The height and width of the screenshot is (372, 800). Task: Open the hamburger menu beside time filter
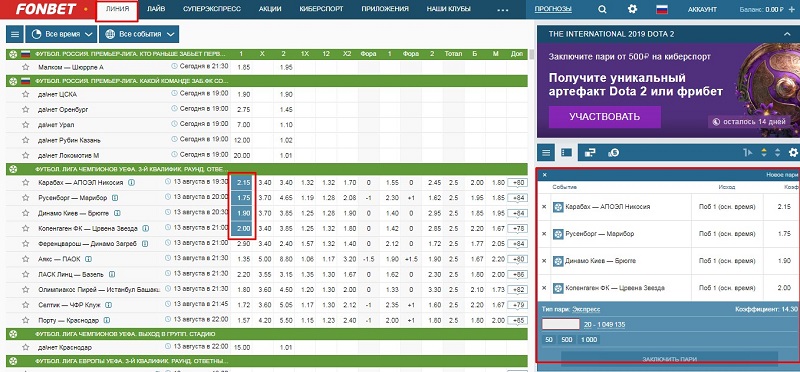(15, 34)
